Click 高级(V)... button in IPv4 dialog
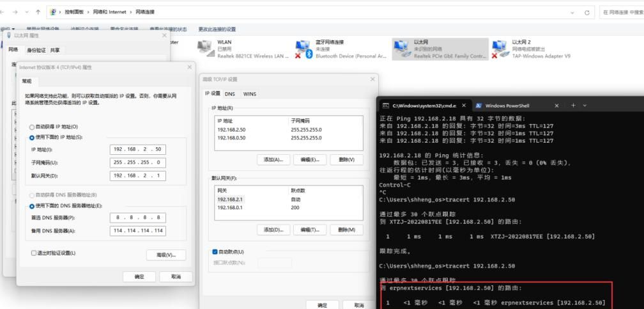The image size is (644, 309). click(166, 255)
